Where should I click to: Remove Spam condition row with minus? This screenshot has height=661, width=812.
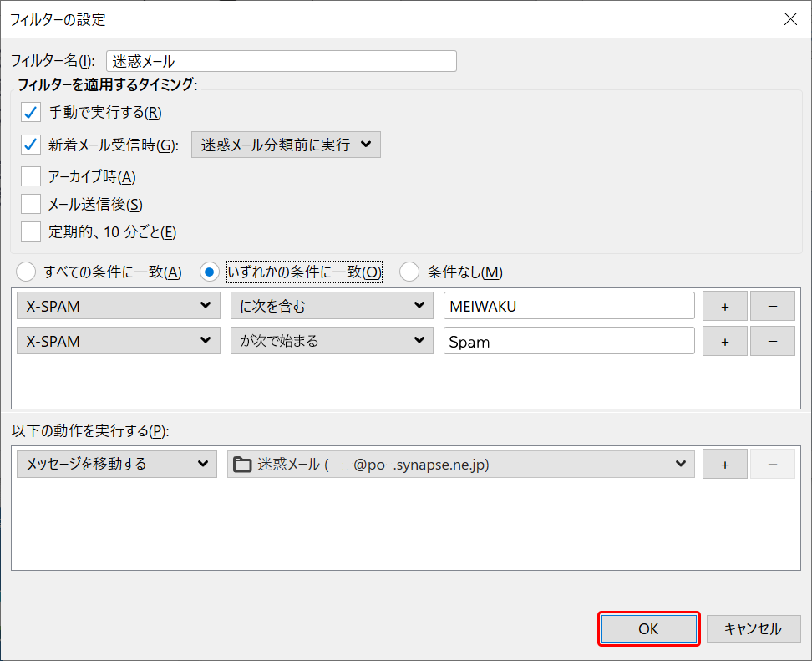(x=773, y=342)
